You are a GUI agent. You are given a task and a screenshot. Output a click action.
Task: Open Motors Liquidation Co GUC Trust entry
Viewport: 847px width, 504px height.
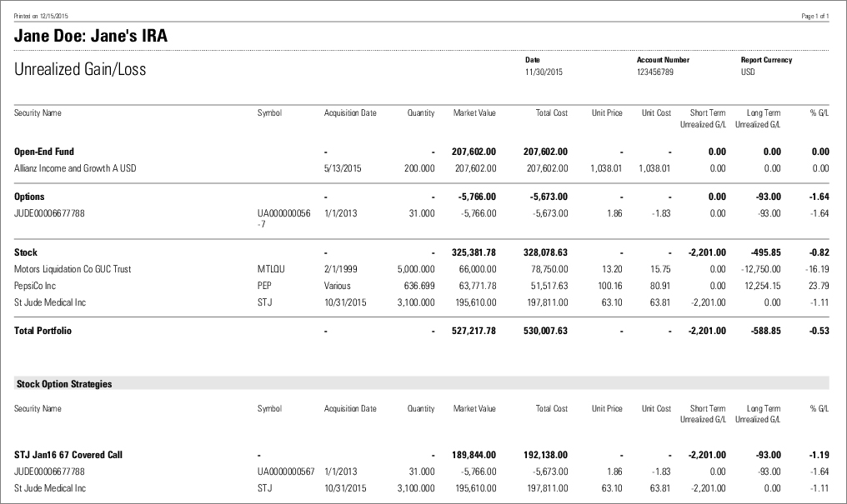tap(73, 269)
